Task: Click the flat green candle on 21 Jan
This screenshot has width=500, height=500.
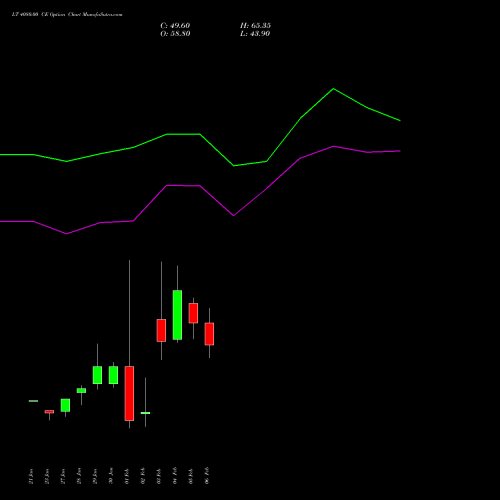Action: pyautogui.click(x=33, y=401)
